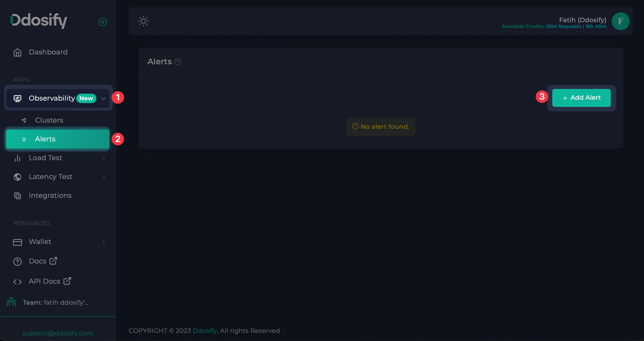Image resolution: width=644 pixels, height=341 pixels.
Task: Open the Latency Test menu item
Action: pyautogui.click(x=50, y=177)
